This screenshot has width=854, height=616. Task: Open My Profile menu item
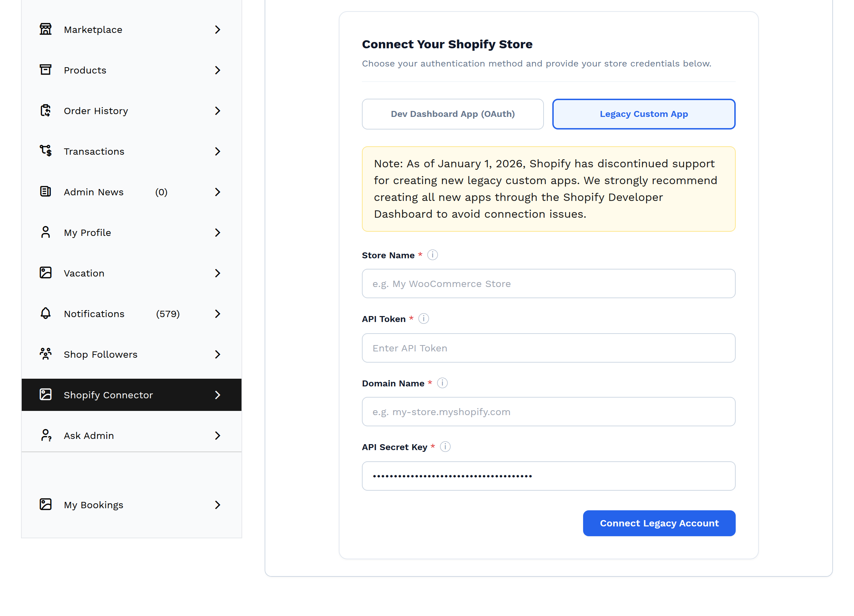(x=131, y=233)
